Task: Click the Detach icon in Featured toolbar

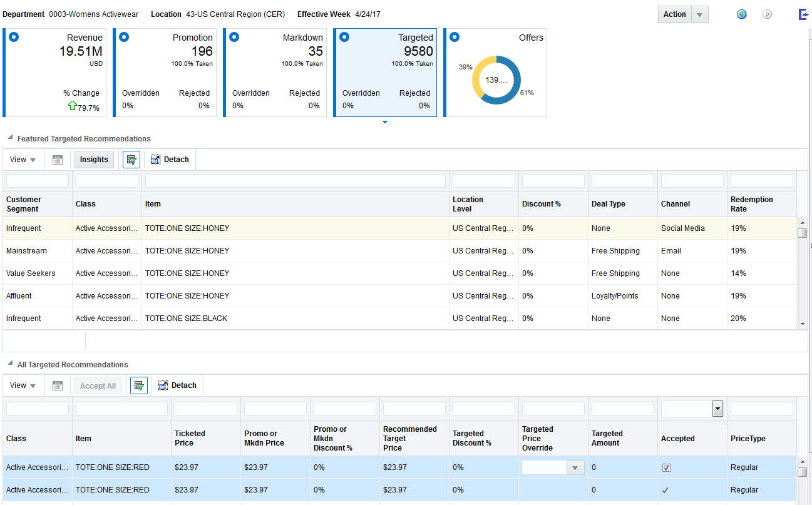Action: tap(156, 160)
